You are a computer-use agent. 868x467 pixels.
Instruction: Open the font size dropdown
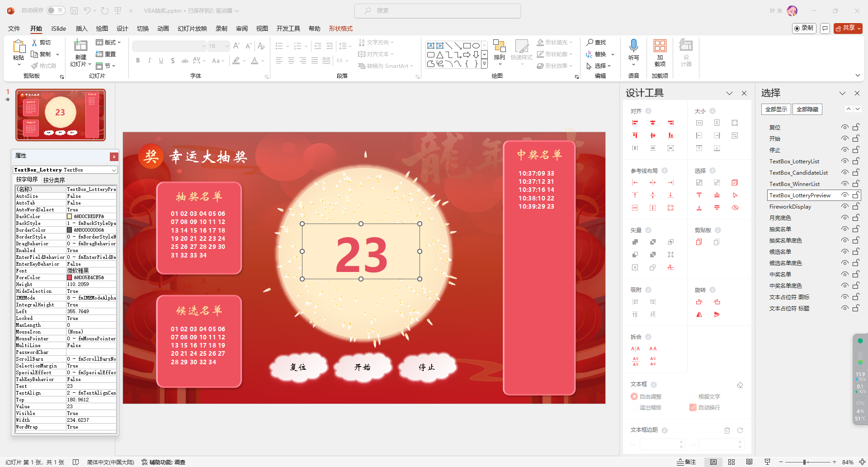point(227,46)
